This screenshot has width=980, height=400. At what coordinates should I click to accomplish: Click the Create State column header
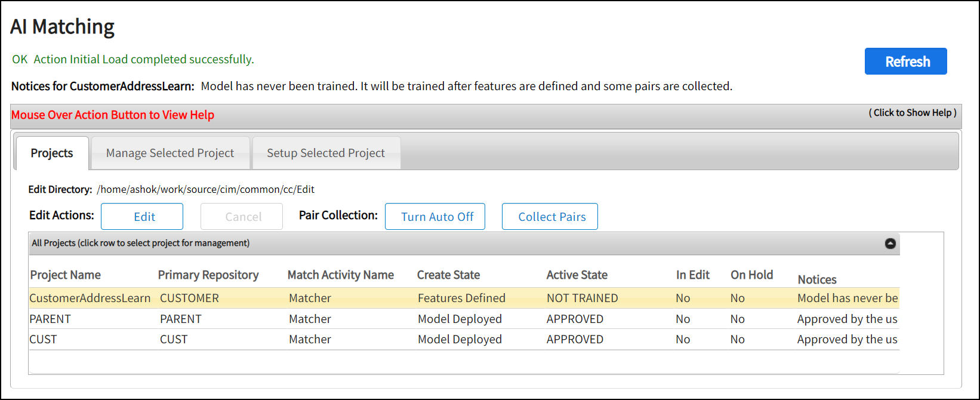tap(449, 275)
